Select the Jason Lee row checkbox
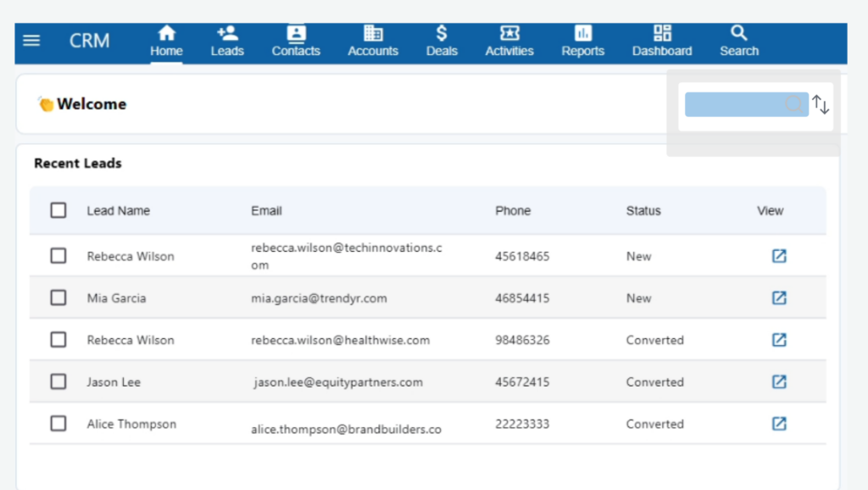This screenshot has height=490, width=868. click(x=58, y=381)
